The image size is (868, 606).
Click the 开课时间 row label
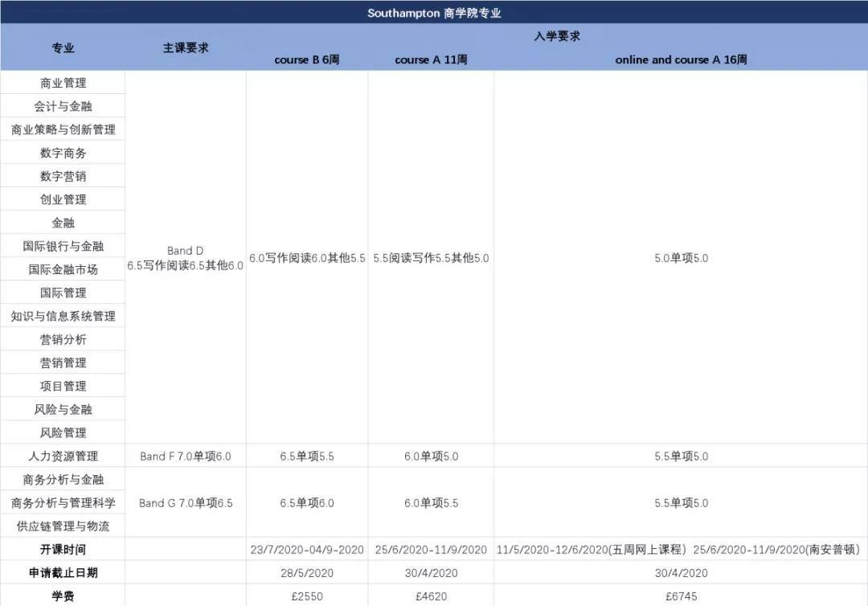pyautogui.click(x=62, y=549)
